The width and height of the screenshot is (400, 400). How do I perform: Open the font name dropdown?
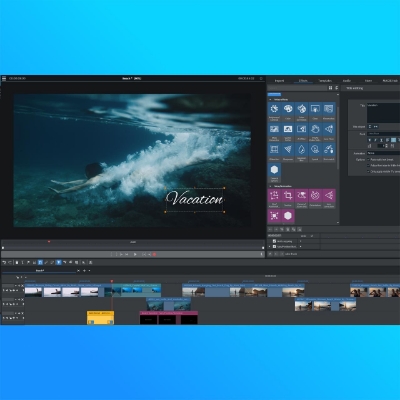tap(383, 134)
